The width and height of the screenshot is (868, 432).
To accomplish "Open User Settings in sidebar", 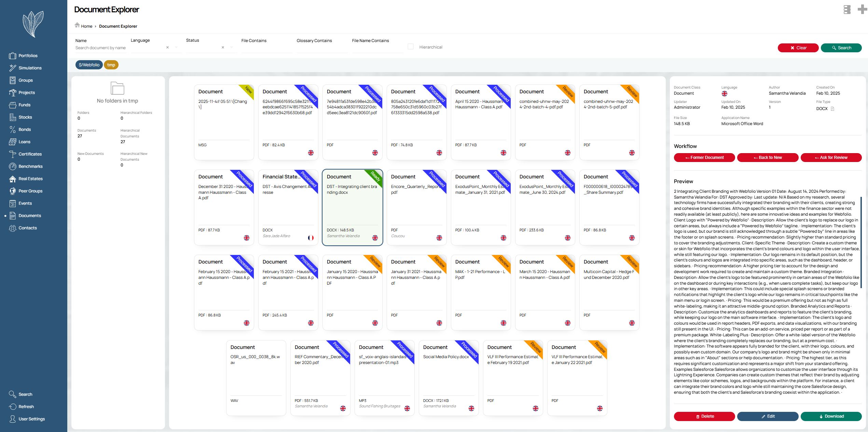I will pyautogui.click(x=31, y=419).
